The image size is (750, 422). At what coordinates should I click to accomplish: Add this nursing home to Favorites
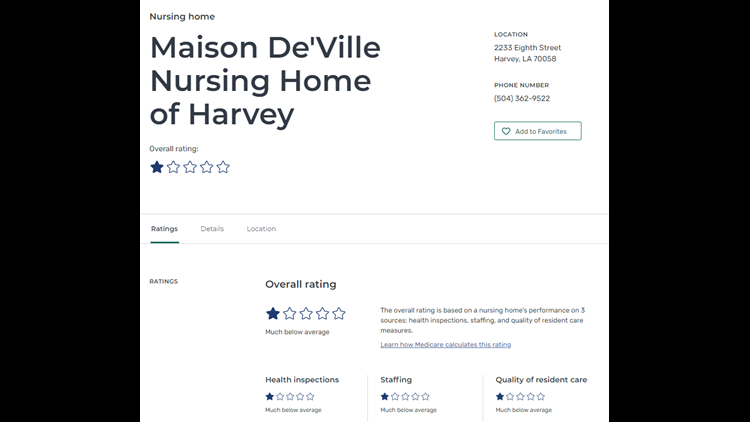[x=538, y=131]
